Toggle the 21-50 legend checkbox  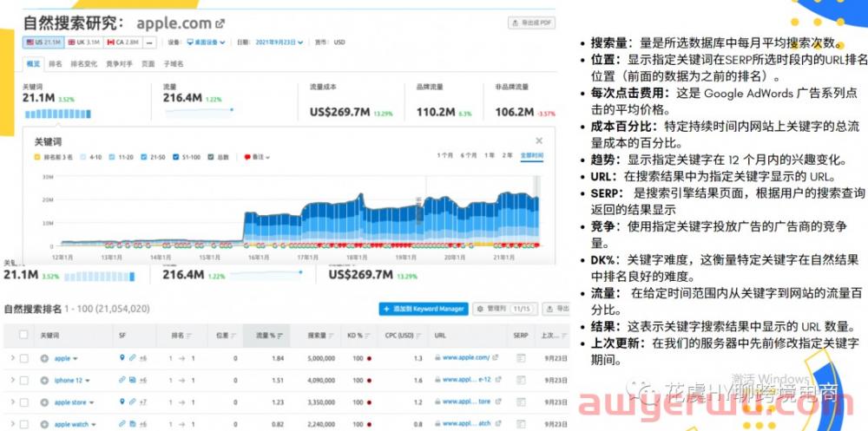[144, 157]
